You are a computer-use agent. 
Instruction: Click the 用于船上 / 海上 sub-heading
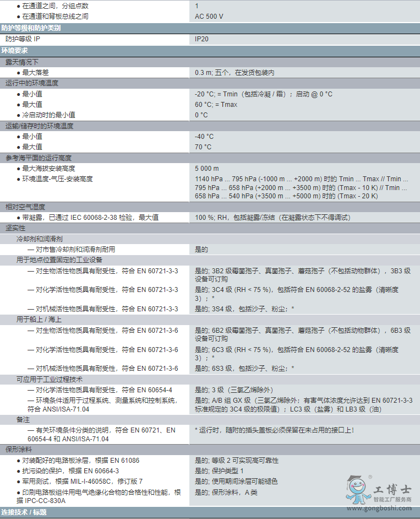[39, 320]
